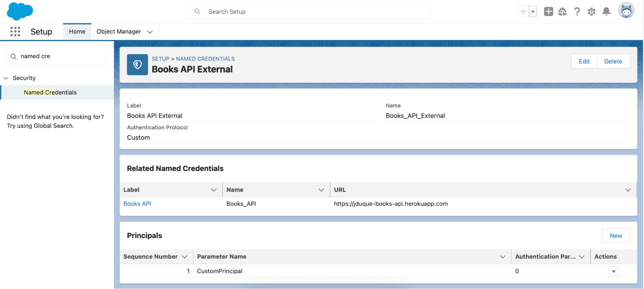The image size is (644, 289).
Task: Click the herokuapp URL cell
Action: [x=391, y=204]
